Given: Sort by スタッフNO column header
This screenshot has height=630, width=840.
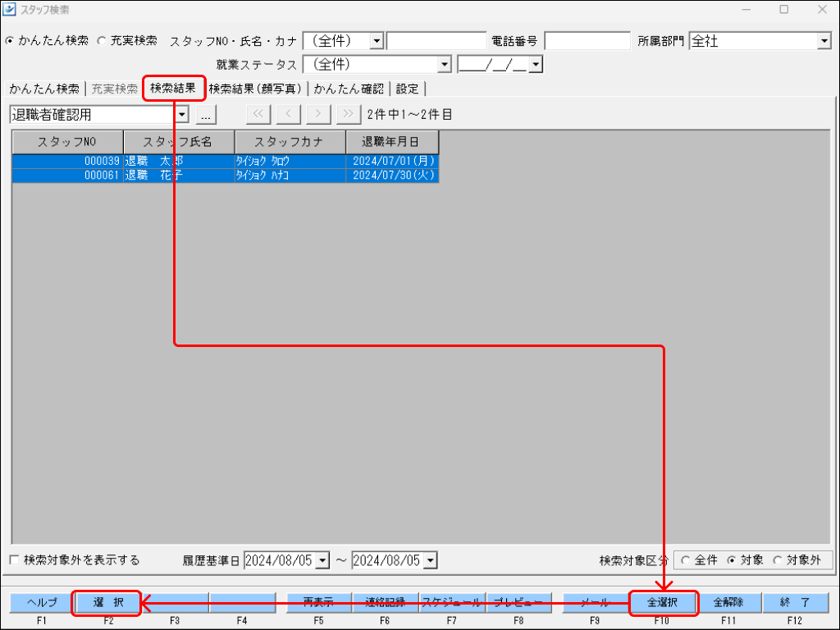Looking at the screenshot, I should click(x=67, y=142).
